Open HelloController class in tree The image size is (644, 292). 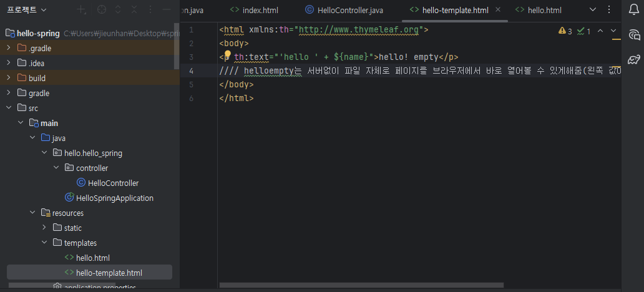tap(107, 183)
